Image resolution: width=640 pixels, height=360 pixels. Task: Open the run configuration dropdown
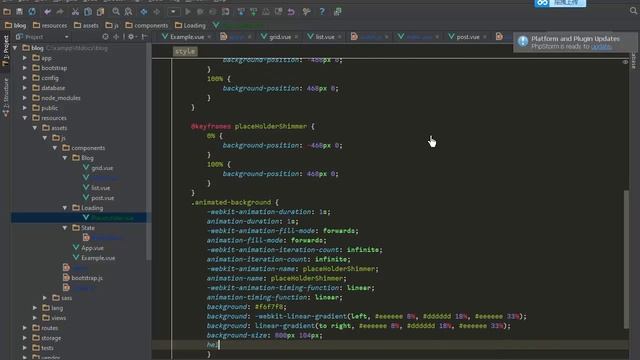coord(173,12)
